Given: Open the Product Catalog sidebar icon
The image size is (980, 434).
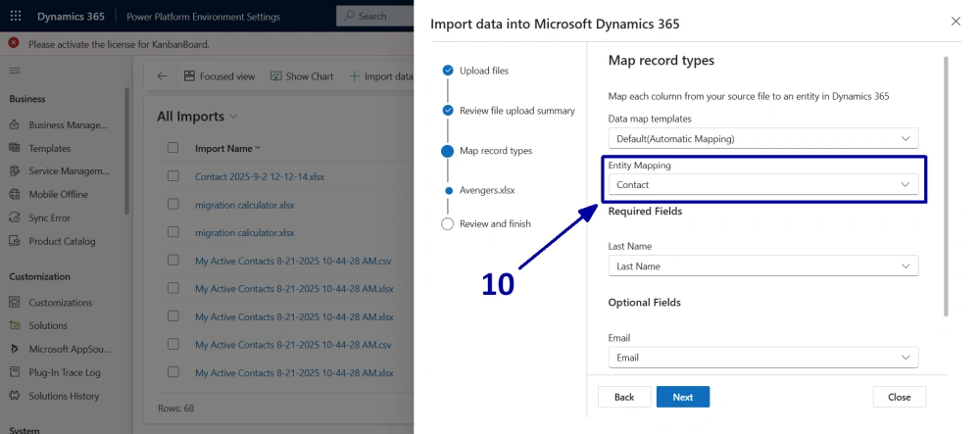Looking at the screenshot, I should [15, 241].
